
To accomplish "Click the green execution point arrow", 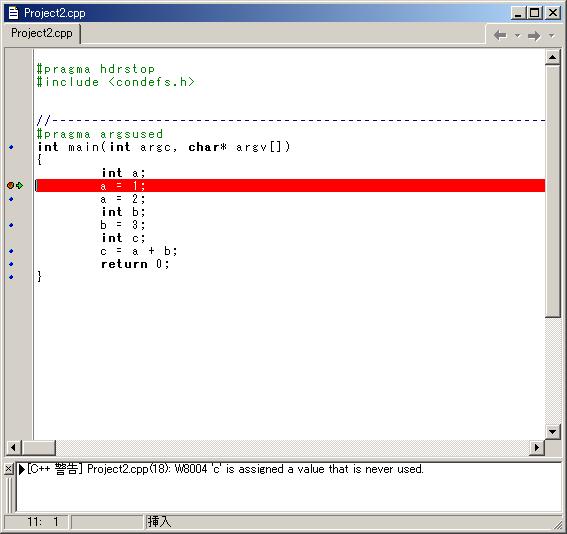I will (20, 185).
